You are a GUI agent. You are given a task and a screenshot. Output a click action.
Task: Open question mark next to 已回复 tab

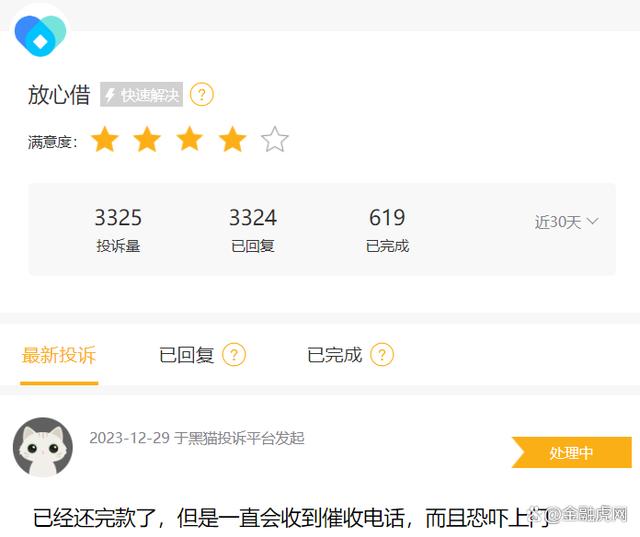234,354
